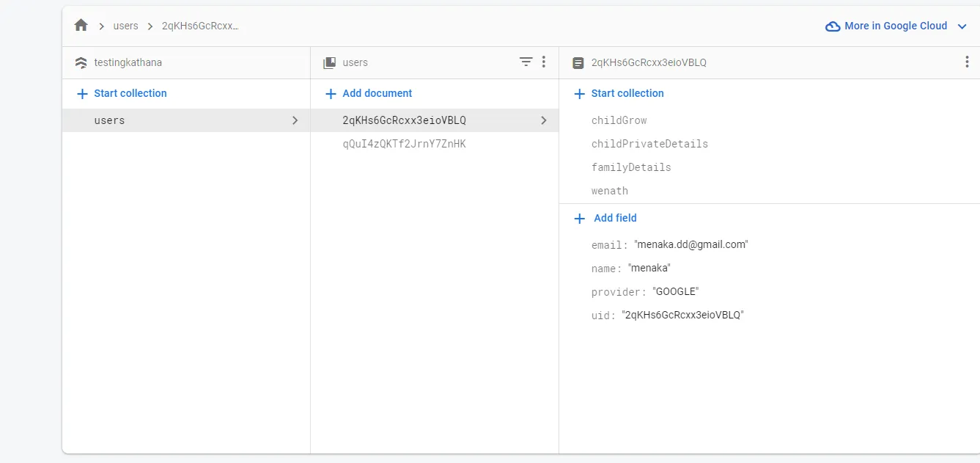
Task: Click the document icon in header
Action: point(578,63)
